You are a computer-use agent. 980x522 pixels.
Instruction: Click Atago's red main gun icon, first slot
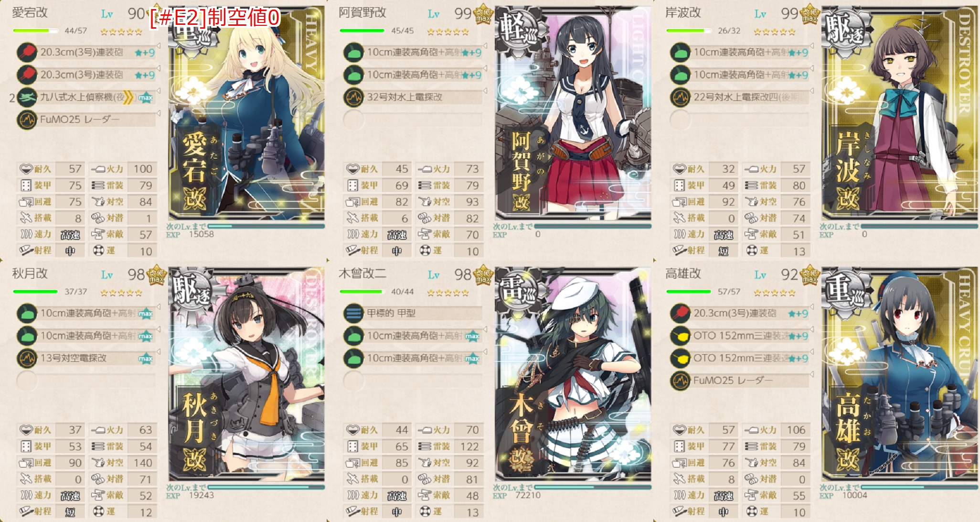(27, 52)
